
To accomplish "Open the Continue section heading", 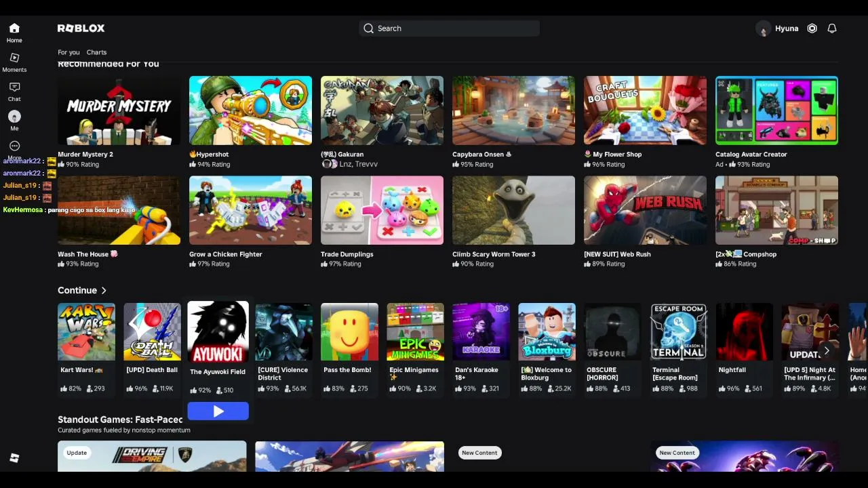I will click(x=77, y=290).
